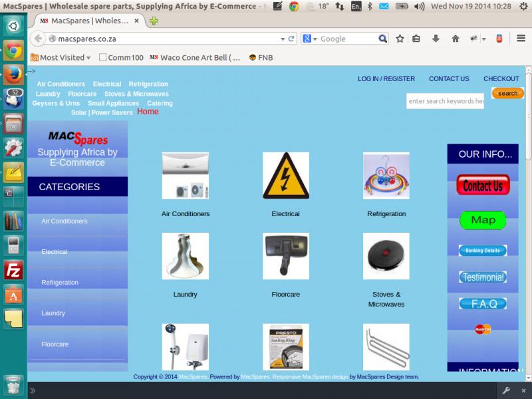Open the FNB bookmark
This screenshot has height=399, width=532.
[x=261, y=58]
